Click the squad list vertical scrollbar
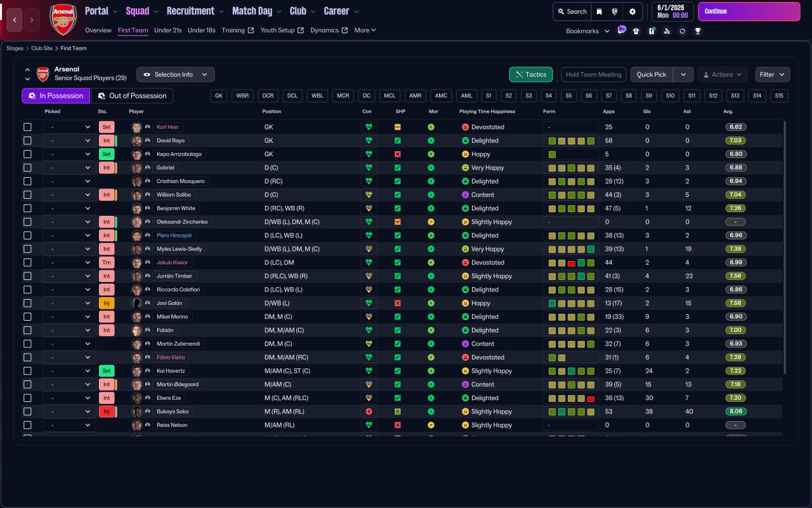The width and height of the screenshot is (812, 508). 785,248
